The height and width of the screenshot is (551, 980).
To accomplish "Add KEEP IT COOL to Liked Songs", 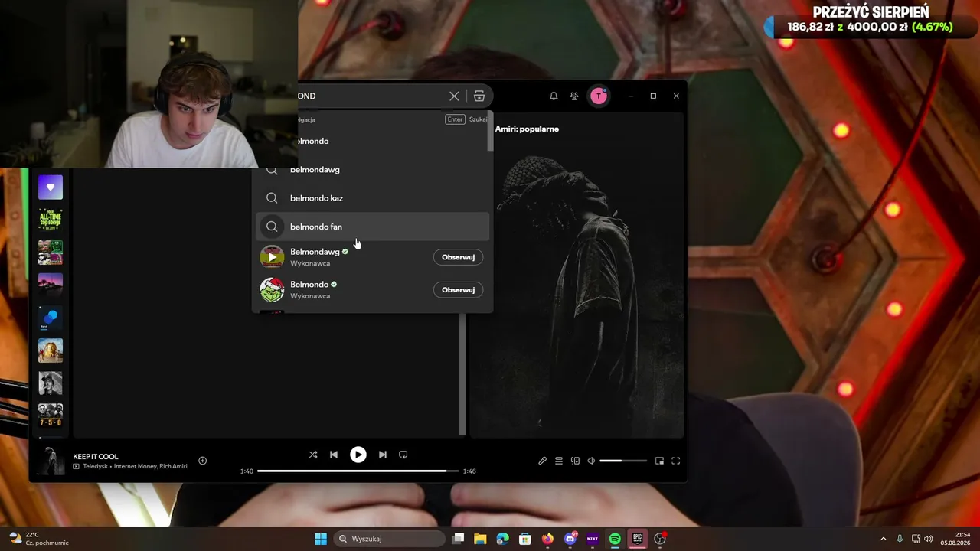I will 203,461.
